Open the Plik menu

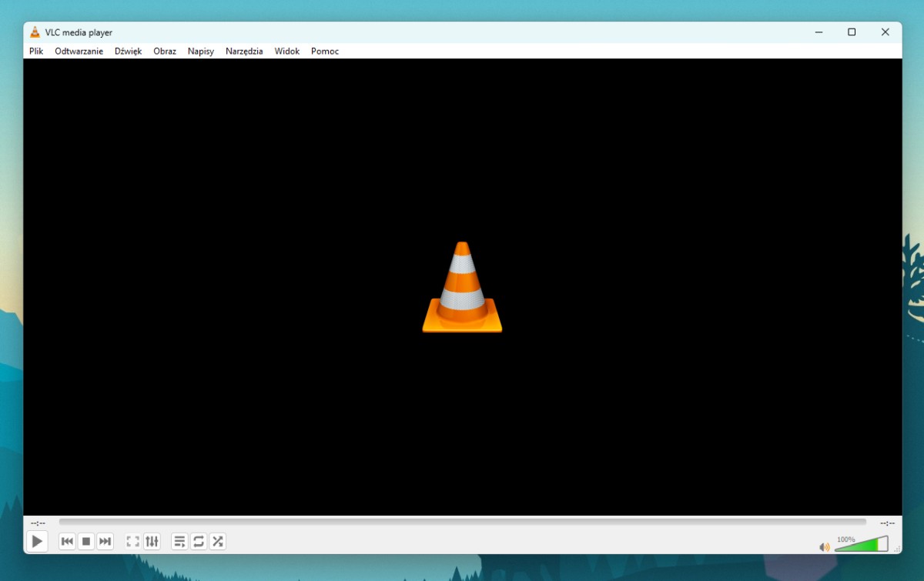point(35,51)
